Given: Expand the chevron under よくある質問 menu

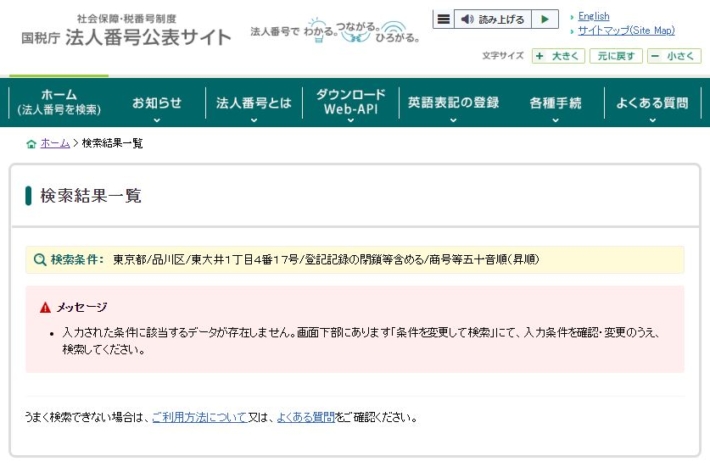Looking at the screenshot, I should click(x=652, y=120).
